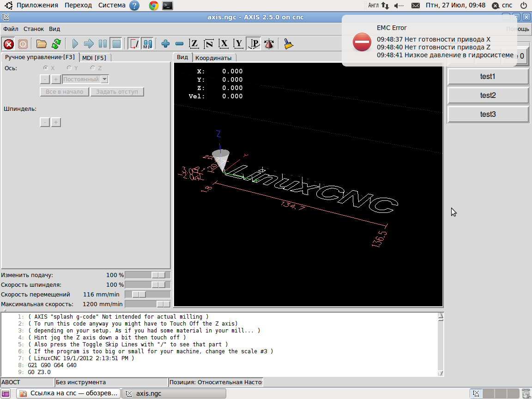This screenshot has width=532, height=399.
Task: Open the power shutdown icon
Action: [x=524, y=5]
